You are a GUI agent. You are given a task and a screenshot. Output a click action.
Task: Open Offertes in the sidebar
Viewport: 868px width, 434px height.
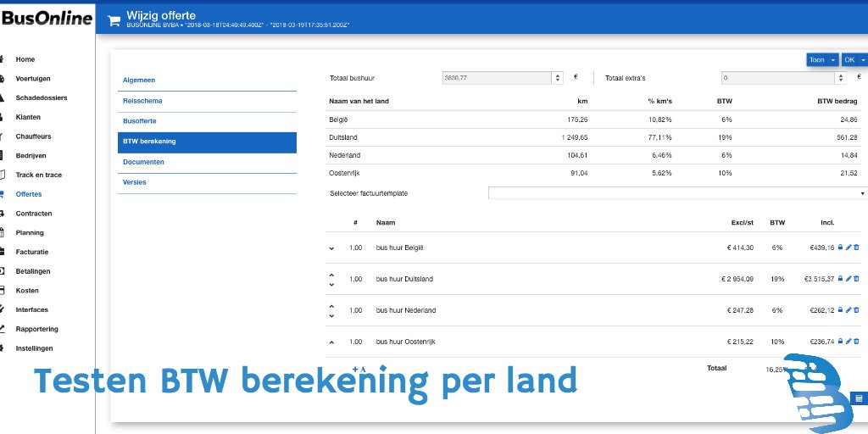point(29,194)
